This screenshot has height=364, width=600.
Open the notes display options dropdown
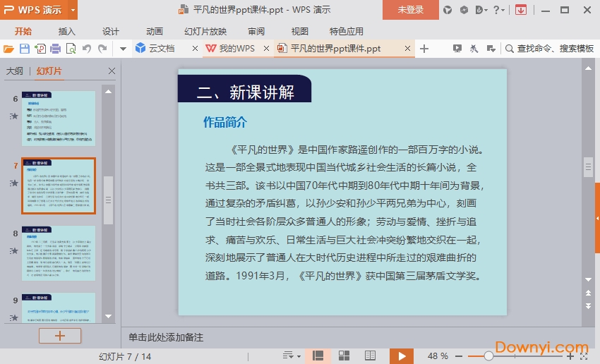(x=289, y=356)
